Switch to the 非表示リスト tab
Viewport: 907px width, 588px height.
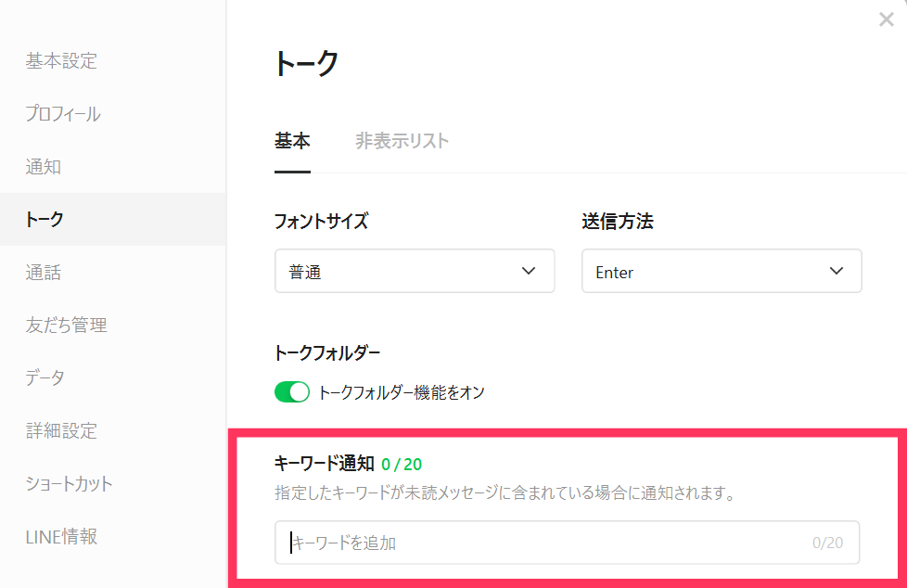(402, 141)
